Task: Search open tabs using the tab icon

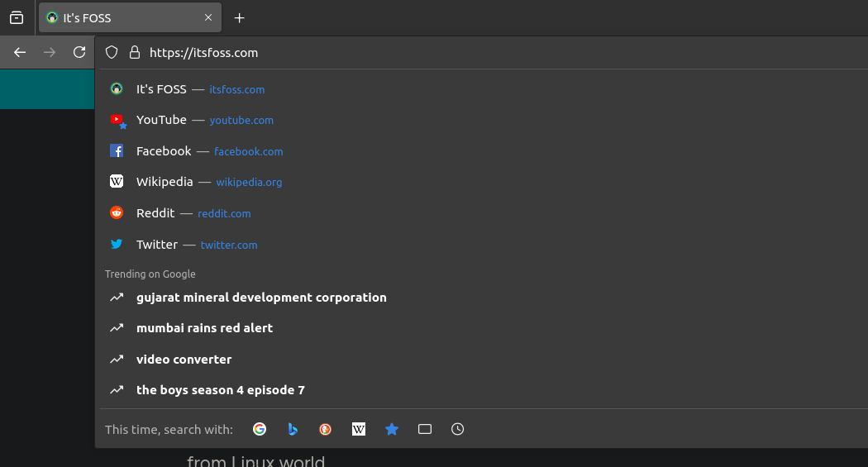Action: 425,429
